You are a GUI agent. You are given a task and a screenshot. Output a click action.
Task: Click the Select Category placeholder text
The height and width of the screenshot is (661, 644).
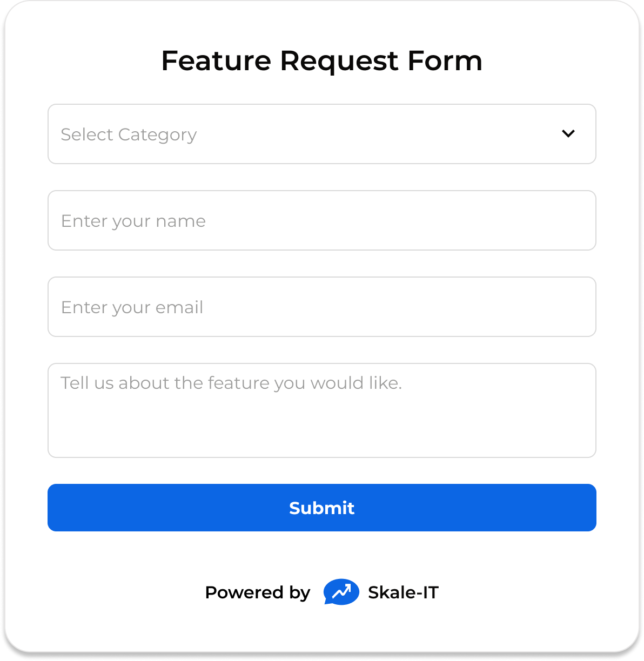coord(129,134)
